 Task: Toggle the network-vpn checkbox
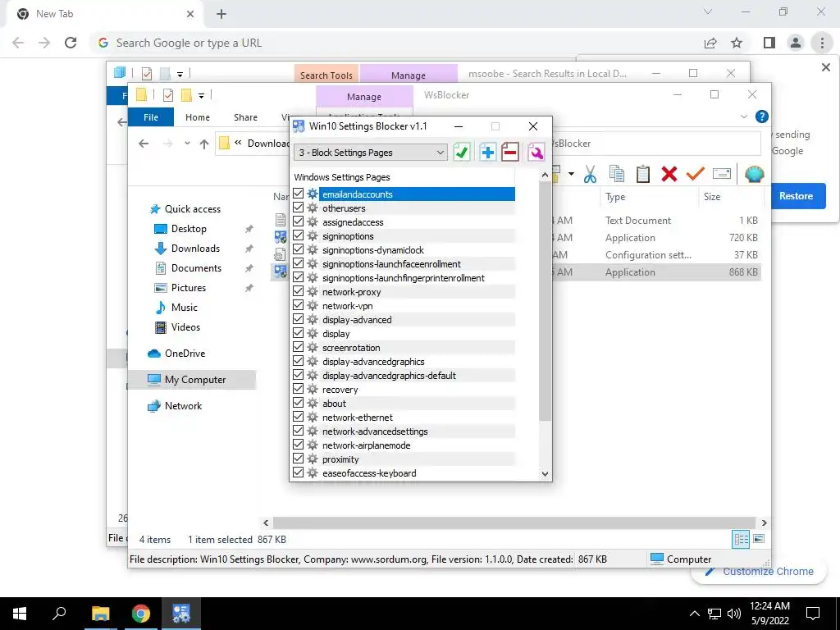(x=299, y=305)
